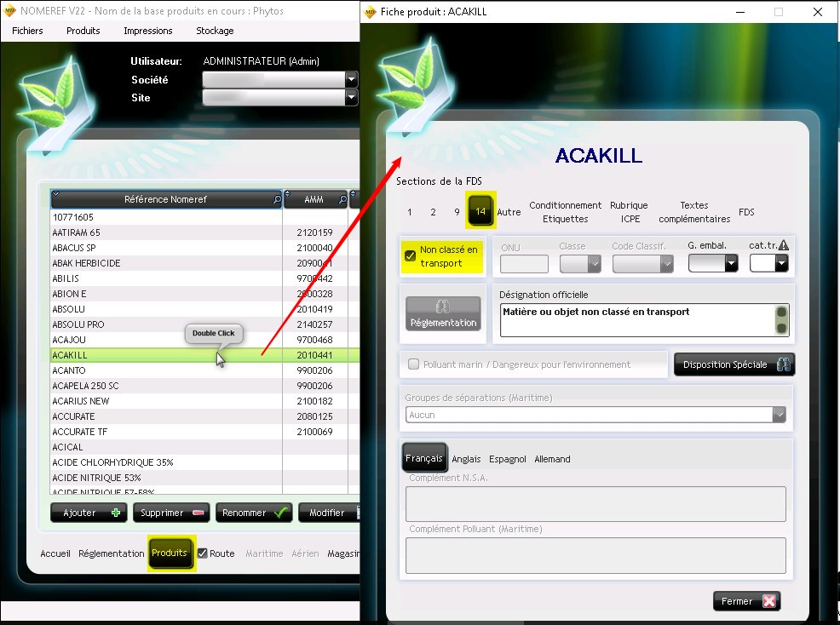Expand the G. embal. dropdown
The width and height of the screenshot is (840, 625).
[730, 264]
